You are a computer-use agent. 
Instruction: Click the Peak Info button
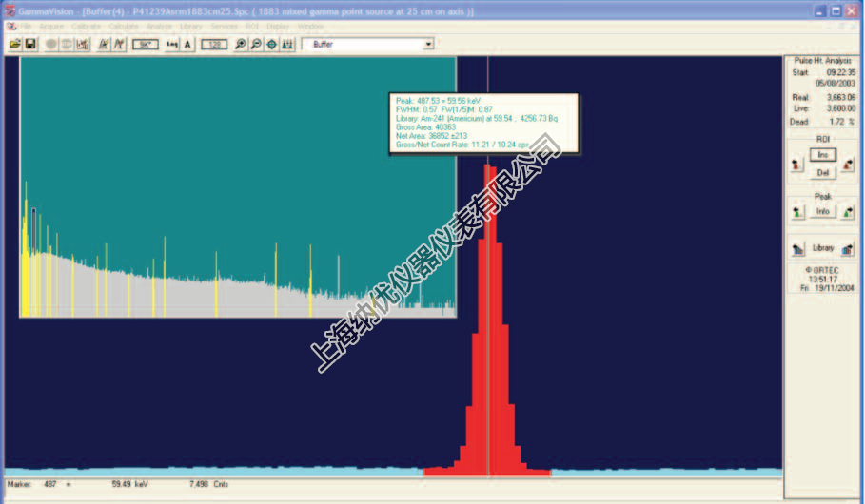coord(822,211)
